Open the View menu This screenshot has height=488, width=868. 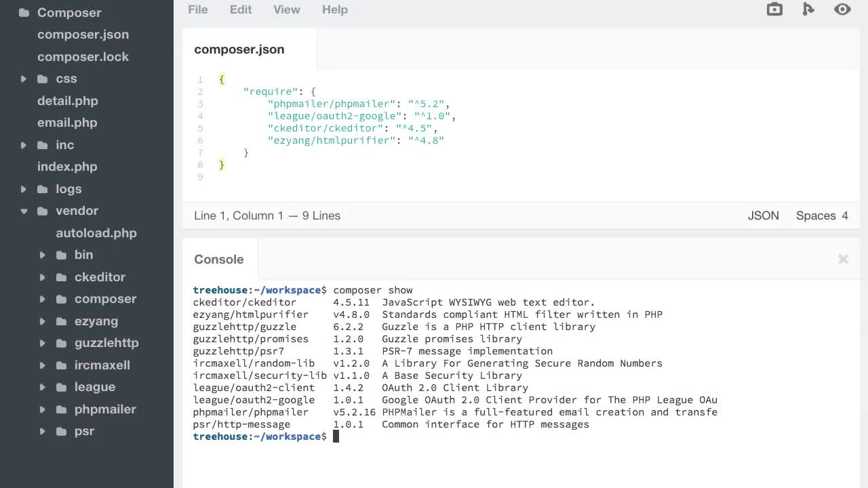point(286,9)
